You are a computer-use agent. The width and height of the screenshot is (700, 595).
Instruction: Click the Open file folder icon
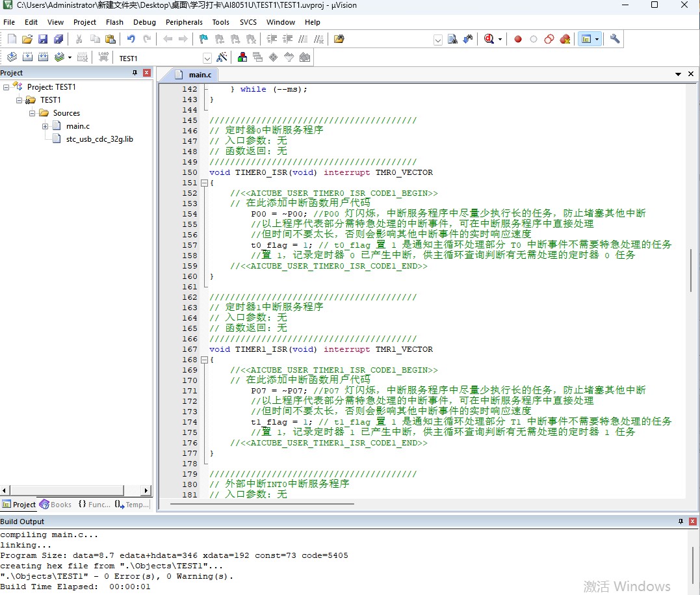click(27, 39)
